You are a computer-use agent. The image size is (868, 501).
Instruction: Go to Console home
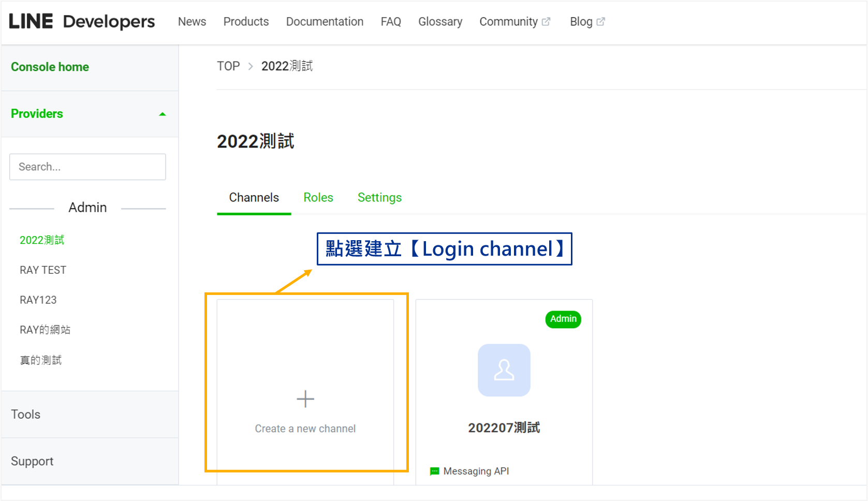(49, 66)
